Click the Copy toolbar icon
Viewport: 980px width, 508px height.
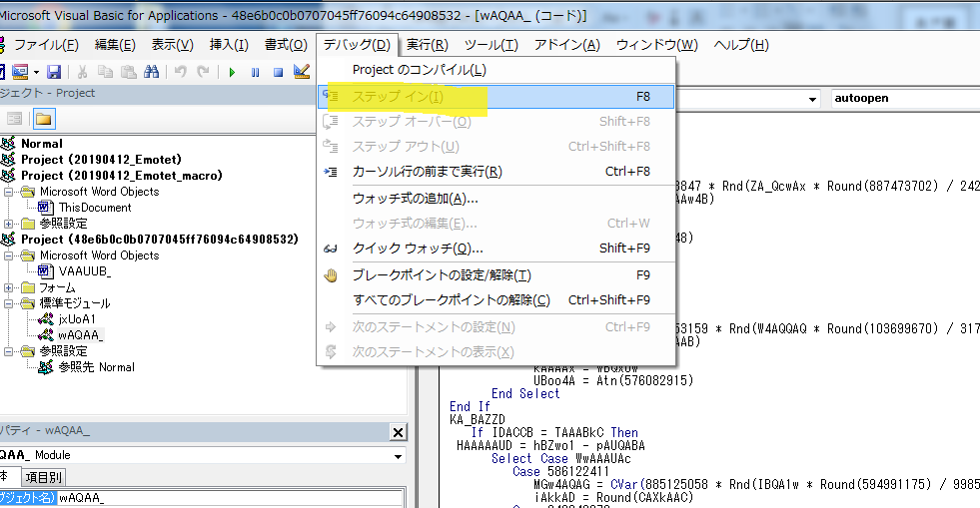tap(106, 72)
